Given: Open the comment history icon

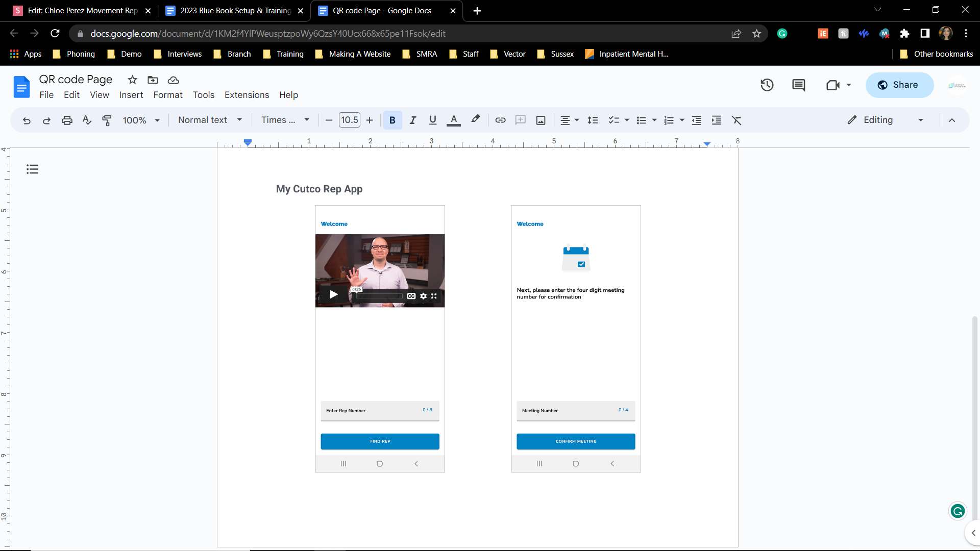Looking at the screenshot, I should tap(798, 85).
